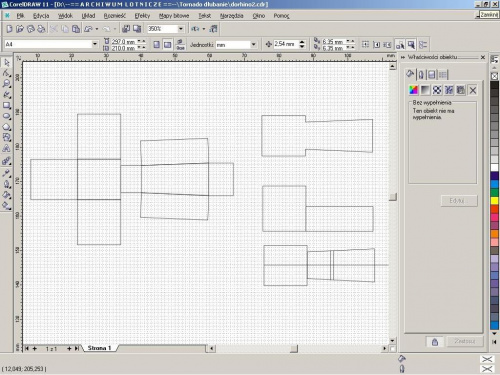Viewport: 500px width, 375px height.
Task: Open the Efekty menu
Action: click(142, 16)
